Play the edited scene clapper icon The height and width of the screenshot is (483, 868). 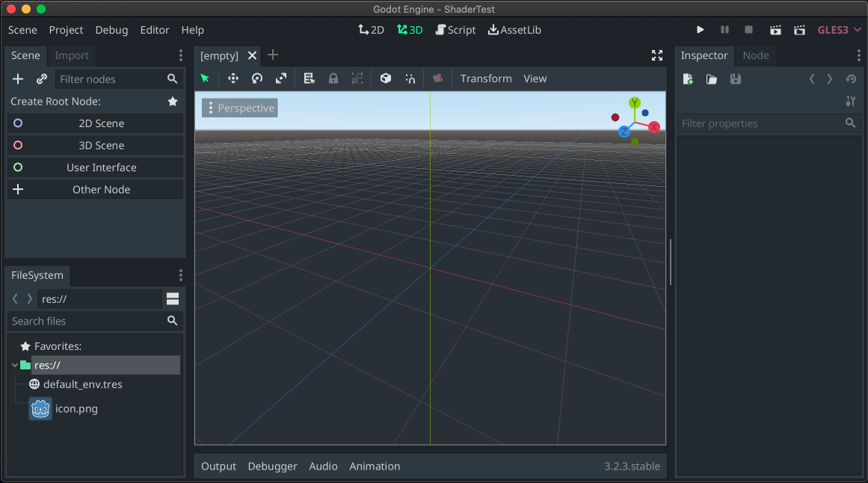point(775,30)
